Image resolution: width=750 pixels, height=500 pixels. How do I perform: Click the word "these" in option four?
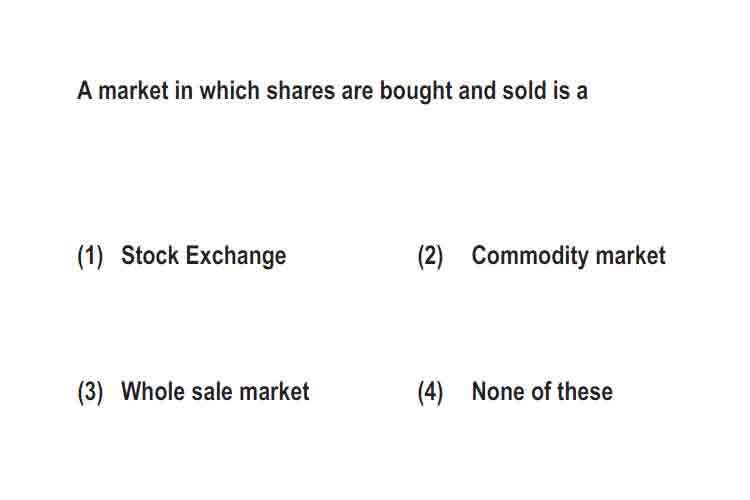[585, 391]
